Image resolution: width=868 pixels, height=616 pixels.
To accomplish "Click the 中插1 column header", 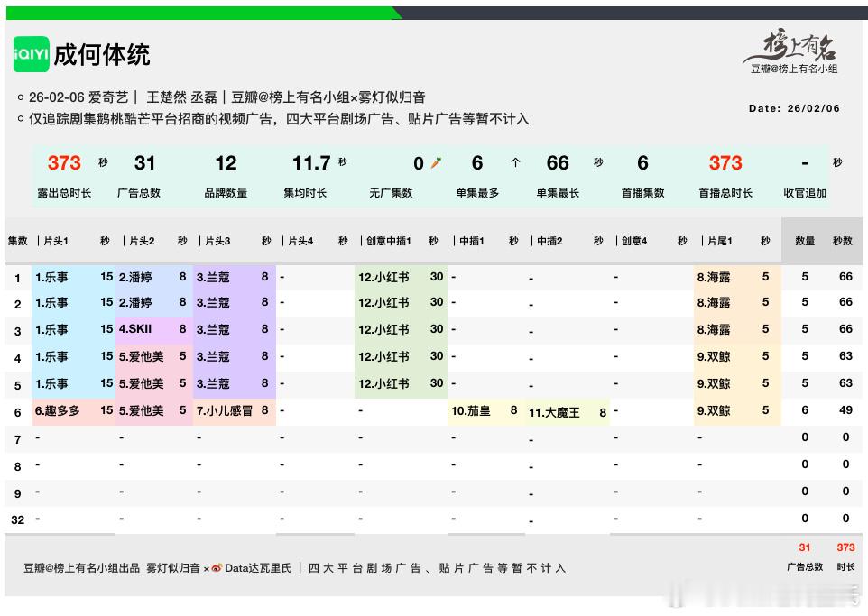I will [x=472, y=241].
